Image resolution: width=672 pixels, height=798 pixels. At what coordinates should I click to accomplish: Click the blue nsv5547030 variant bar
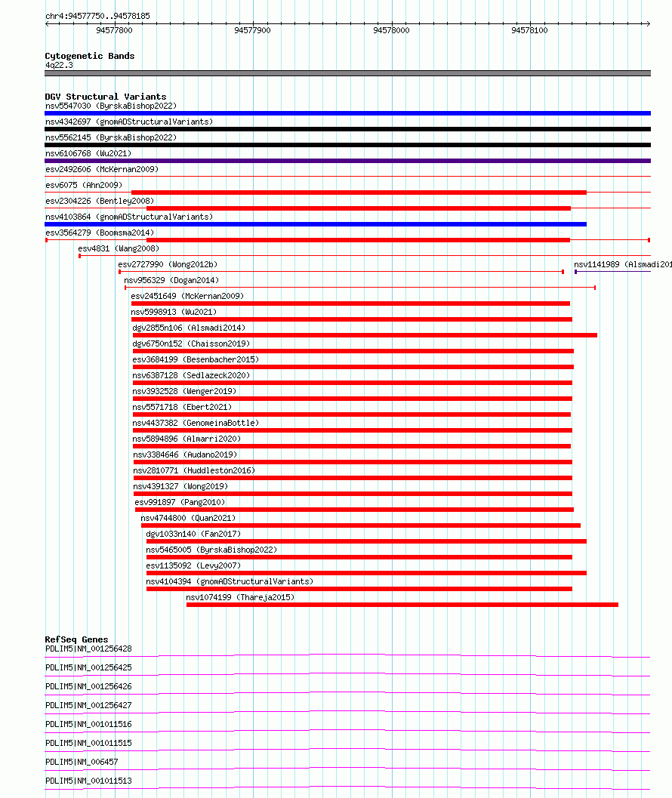pos(348,113)
